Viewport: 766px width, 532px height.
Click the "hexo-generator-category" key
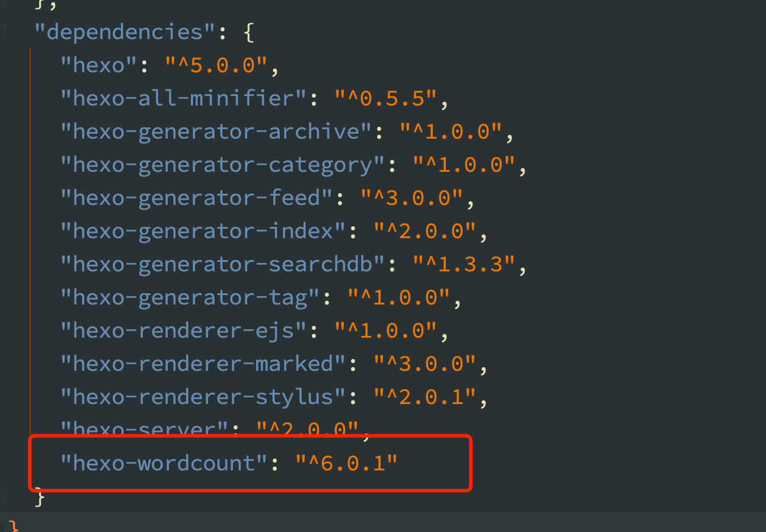click(224, 164)
